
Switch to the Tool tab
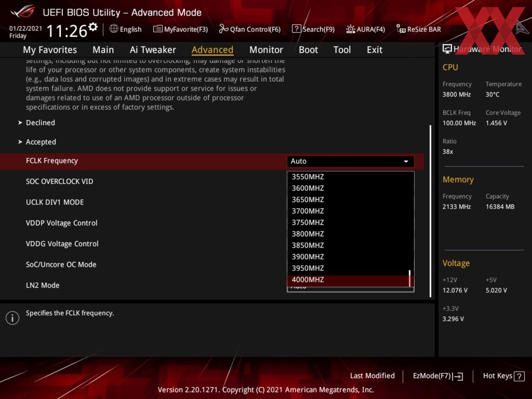coord(342,50)
